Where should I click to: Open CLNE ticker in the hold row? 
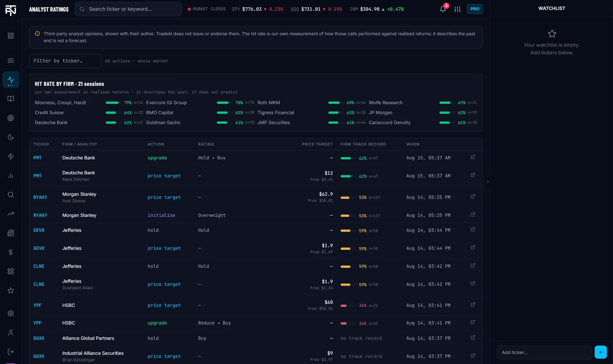[x=39, y=266]
